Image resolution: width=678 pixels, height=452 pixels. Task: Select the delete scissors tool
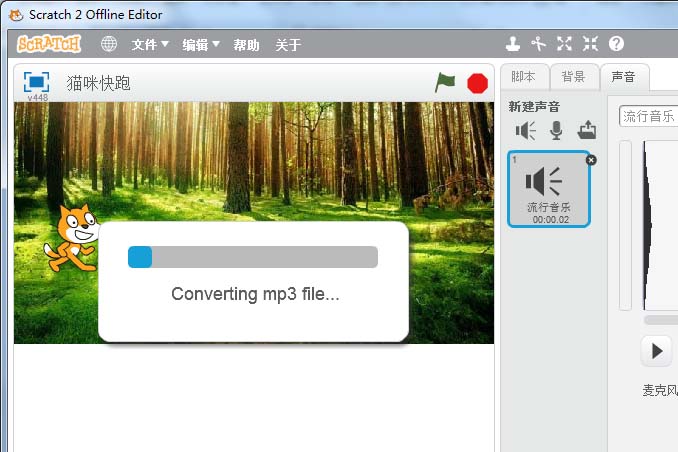tap(539, 44)
